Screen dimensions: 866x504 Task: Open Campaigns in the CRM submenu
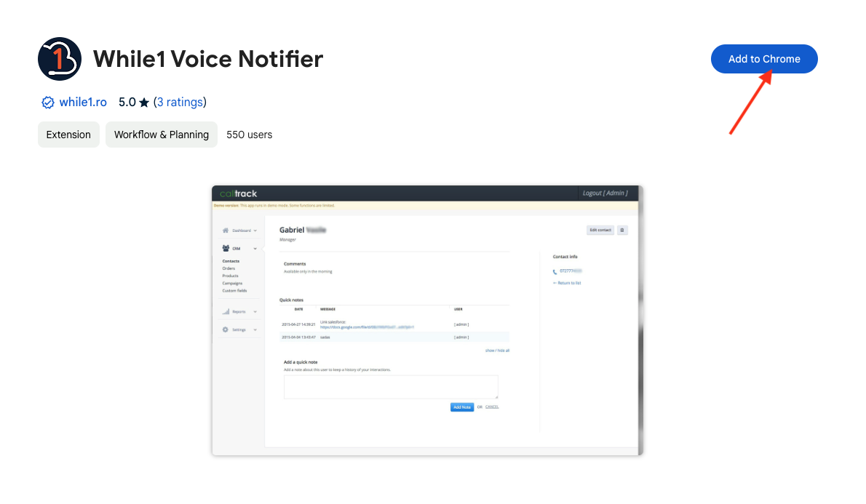[x=232, y=283]
